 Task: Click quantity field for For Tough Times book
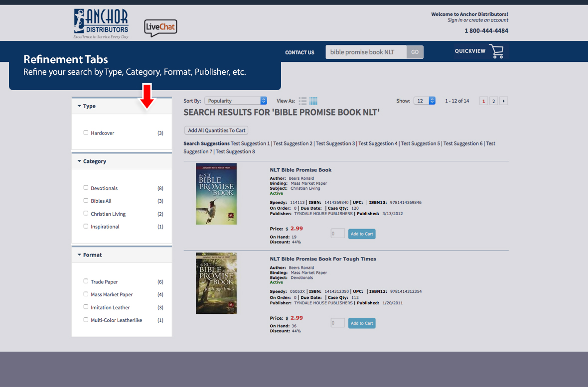point(337,323)
